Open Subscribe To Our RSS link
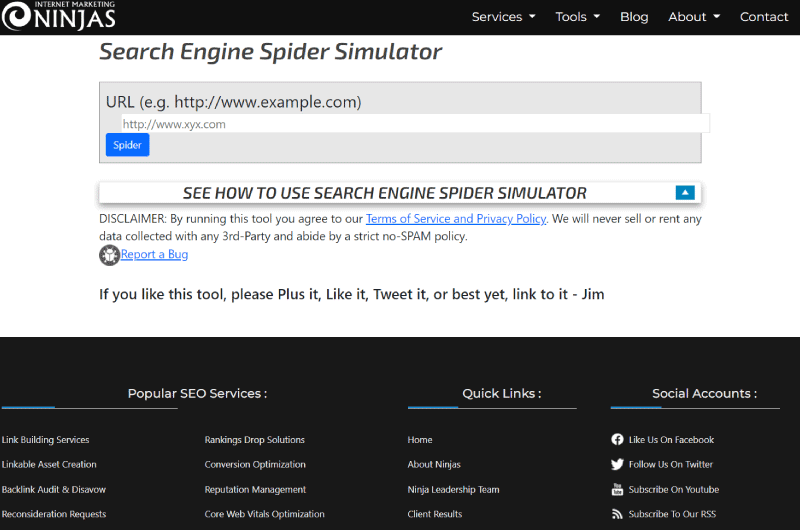Screen dimensions: 800x530 pos(672,514)
